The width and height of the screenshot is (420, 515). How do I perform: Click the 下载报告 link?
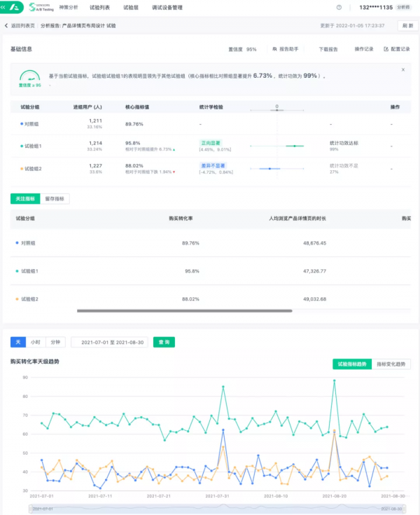328,50
